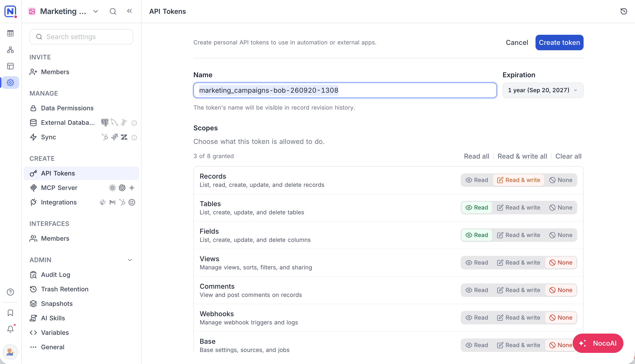
Task: Open the notifications bell icon
Action: (10, 329)
